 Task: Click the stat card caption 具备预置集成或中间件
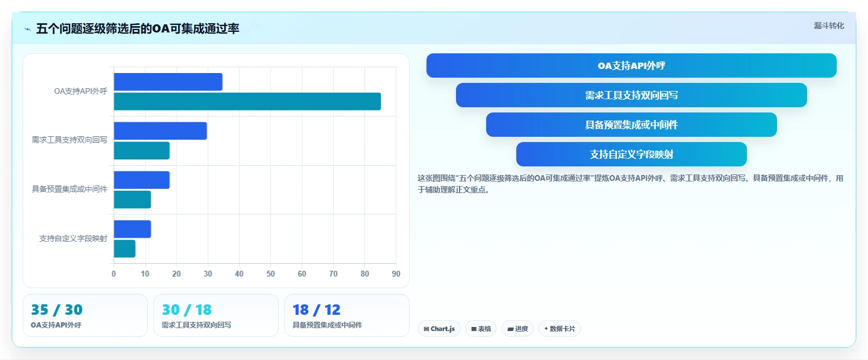click(327, 325)
